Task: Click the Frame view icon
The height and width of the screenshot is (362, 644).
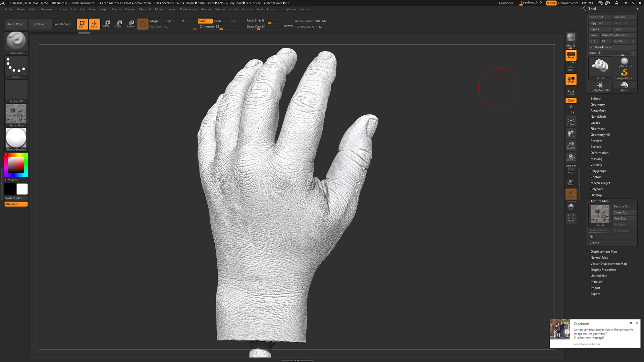Action: click(571, 121)
